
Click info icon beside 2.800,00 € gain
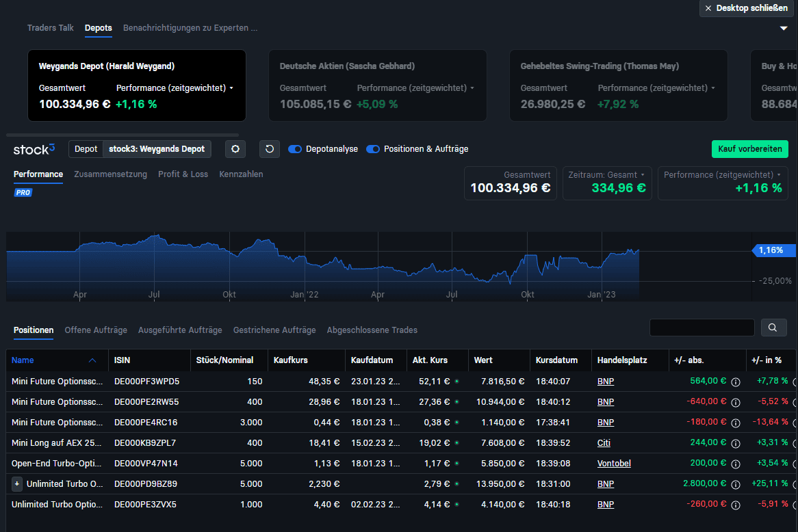coord(736,484)
